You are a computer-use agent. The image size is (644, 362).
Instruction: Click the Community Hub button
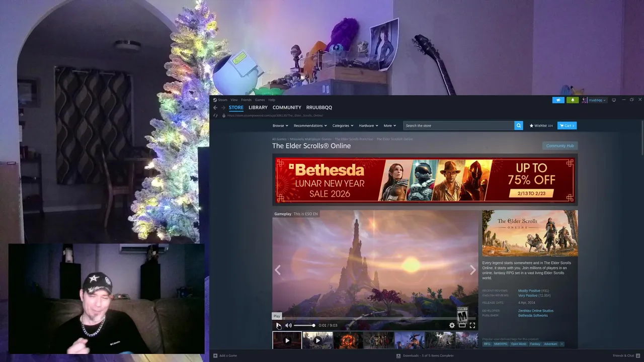(x=560, y=146)
